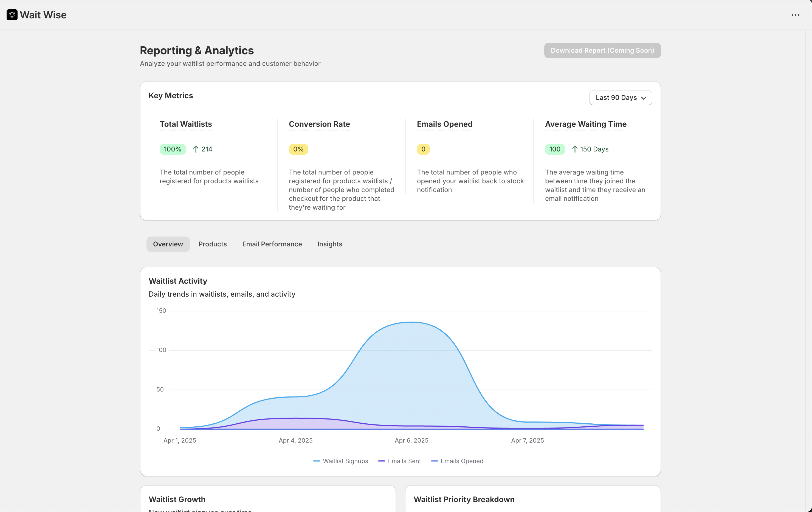Toggle Emails Opened legend entry
The image size is (812, 512).
click(x=457, y=461)
